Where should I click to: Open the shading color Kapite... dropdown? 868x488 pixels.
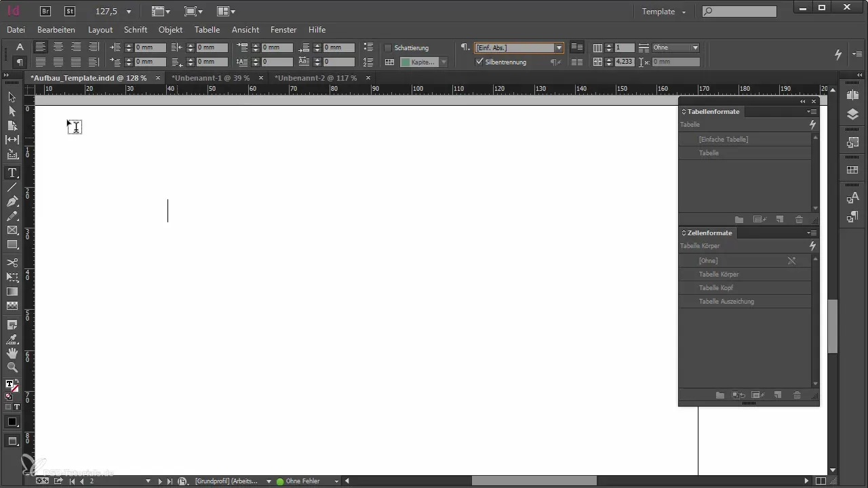tap(443, 62)
